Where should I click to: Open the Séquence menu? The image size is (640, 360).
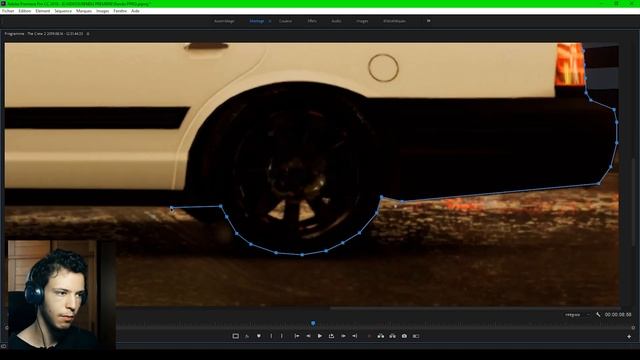coord(63,11)
